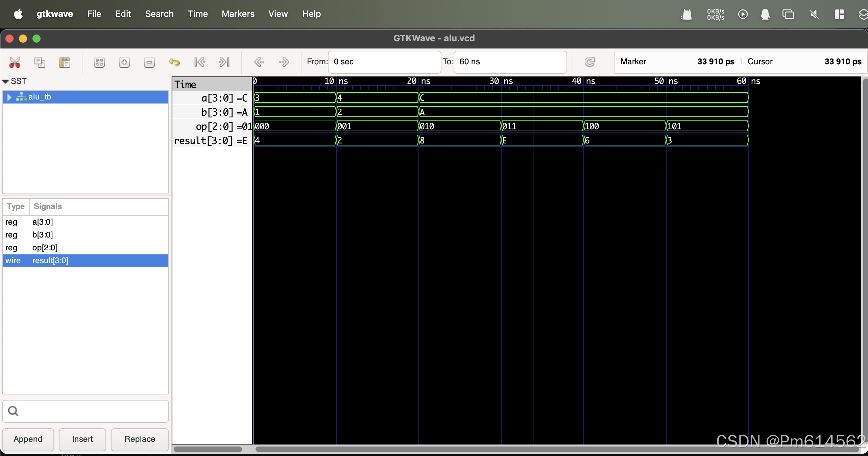Viewport: 868px width, 456px height.
Task: Select the op[2:0] signal in the list
Action: [45, 248]
